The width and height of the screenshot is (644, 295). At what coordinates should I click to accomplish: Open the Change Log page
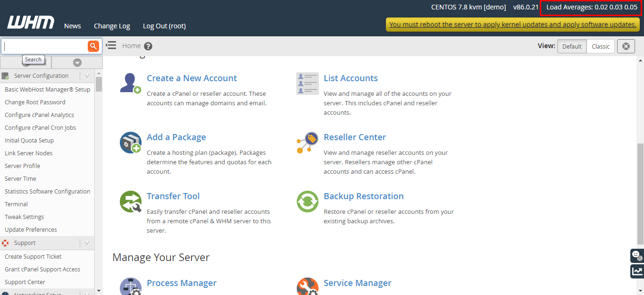coord(112,26)
